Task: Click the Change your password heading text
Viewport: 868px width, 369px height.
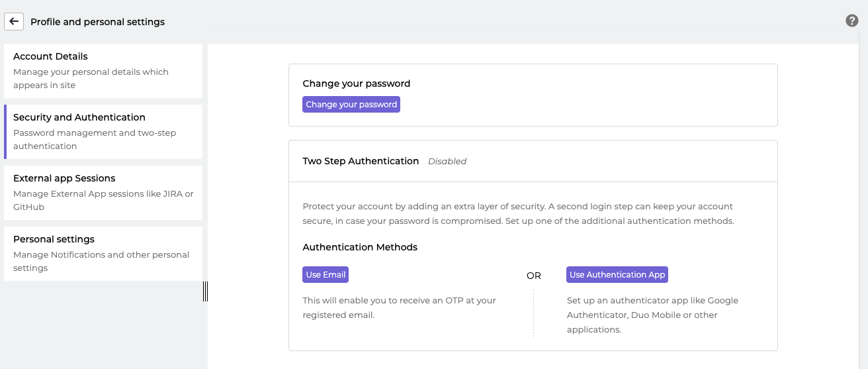Action: tap(357, 83)
